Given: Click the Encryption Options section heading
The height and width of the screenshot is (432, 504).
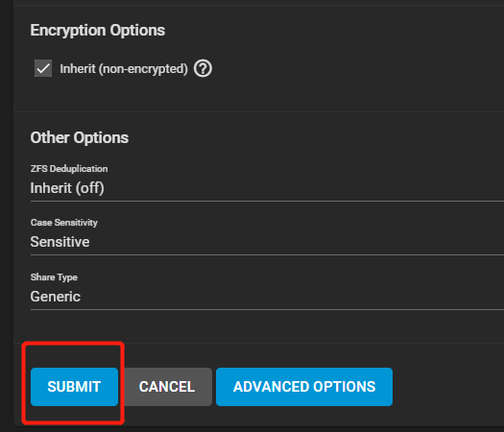Looking at the screenshot, I should (x=98, y=31).
